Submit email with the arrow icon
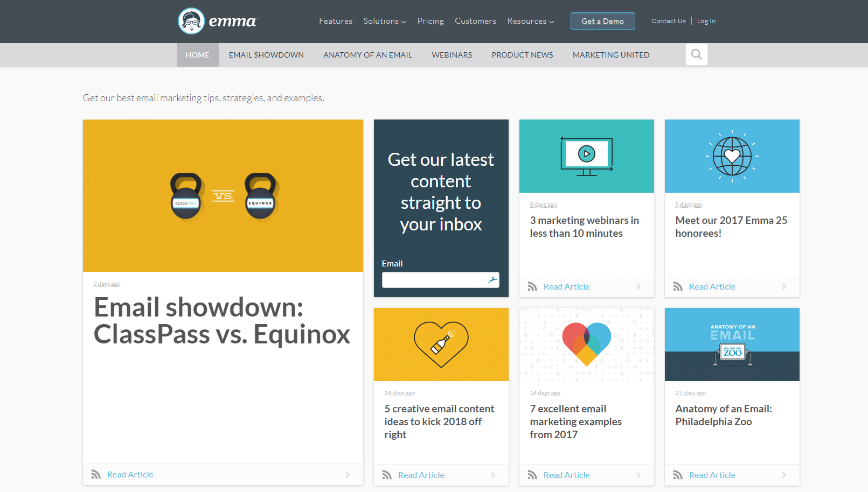The image size is (868, 492). pyautogui.click(x=492, y=280)
